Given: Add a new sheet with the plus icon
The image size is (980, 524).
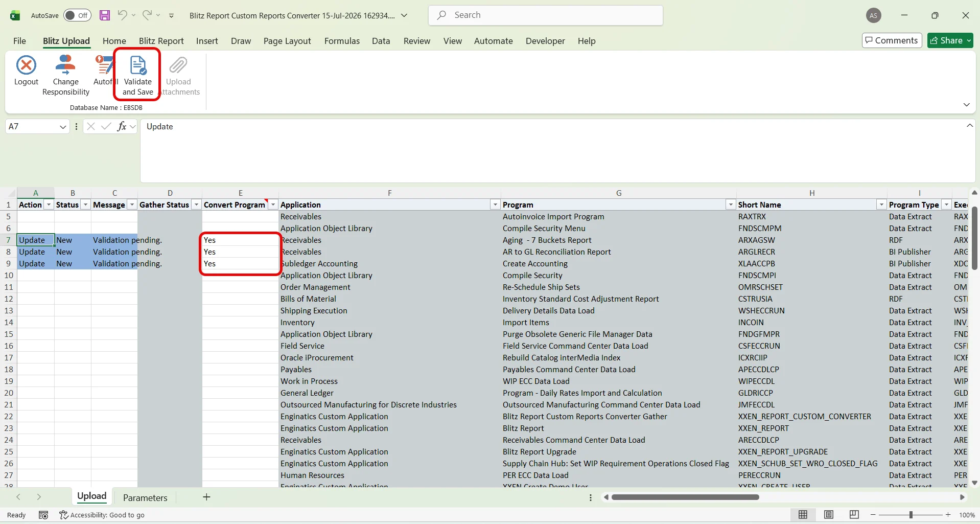Looking at the screenshot, I should (206, 497).
